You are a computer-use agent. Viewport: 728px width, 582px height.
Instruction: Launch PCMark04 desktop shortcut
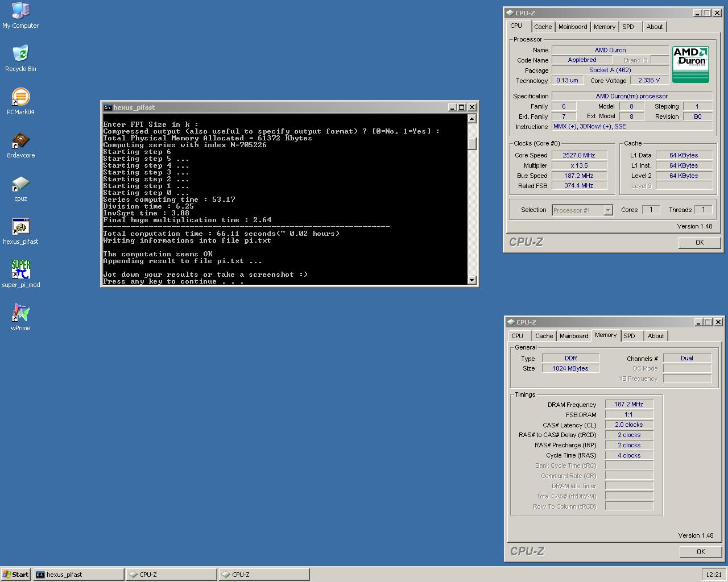[x=20, y=102]
